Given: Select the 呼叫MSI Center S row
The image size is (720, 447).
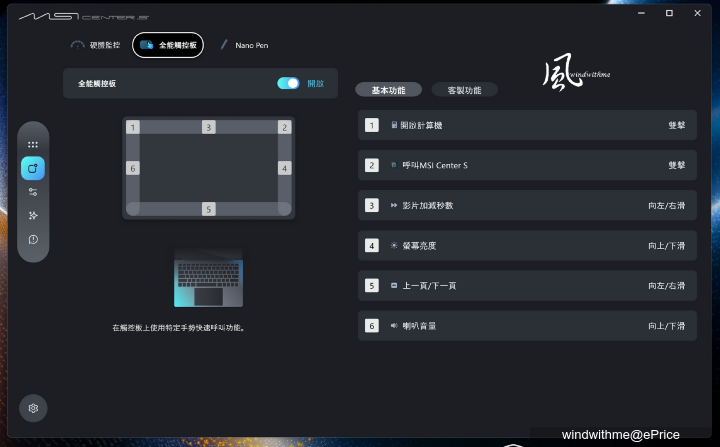Looking at the screenshot, I should click(527, 165).
